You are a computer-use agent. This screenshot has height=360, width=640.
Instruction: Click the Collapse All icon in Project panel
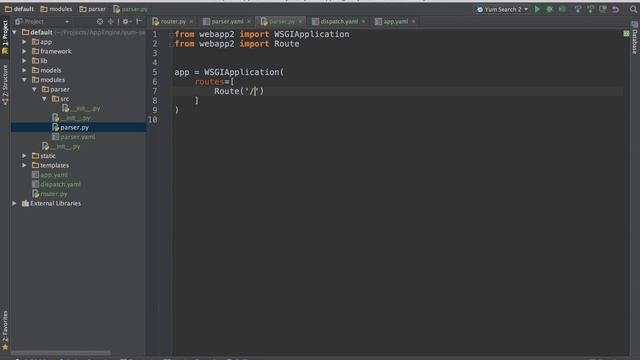pos(111,21)
